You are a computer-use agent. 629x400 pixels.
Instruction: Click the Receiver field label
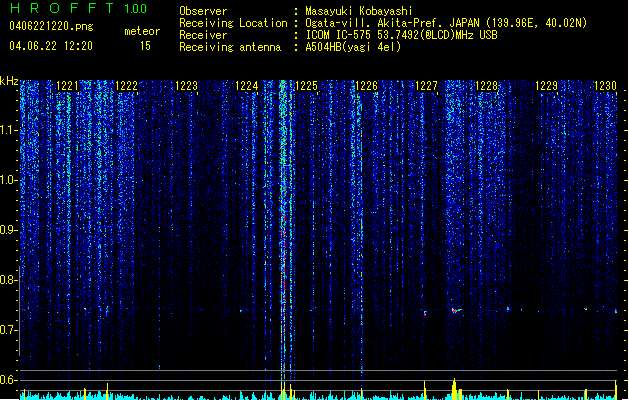tap(203, 35)
